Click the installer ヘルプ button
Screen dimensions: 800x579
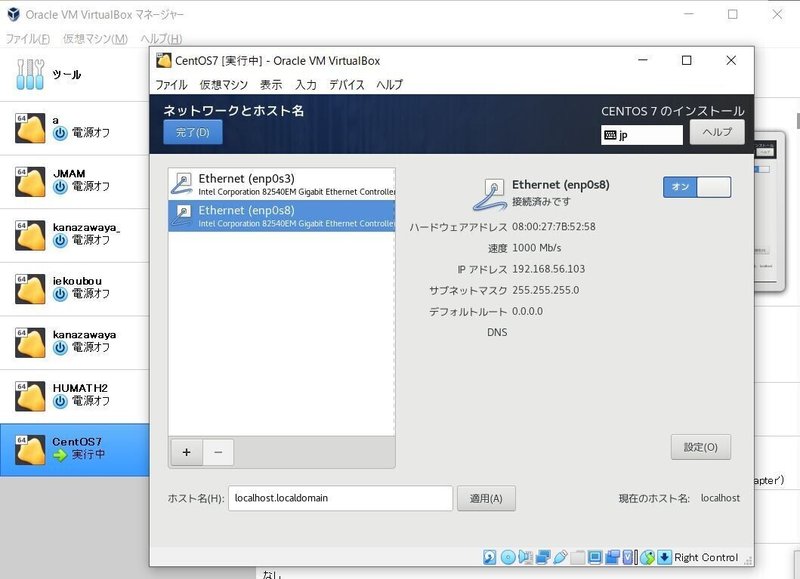pyautogui.click(x=717, y=132)
